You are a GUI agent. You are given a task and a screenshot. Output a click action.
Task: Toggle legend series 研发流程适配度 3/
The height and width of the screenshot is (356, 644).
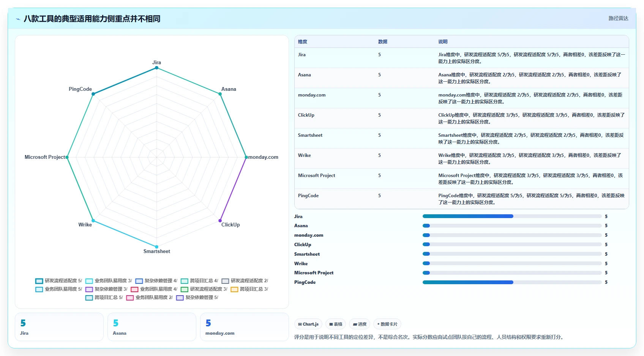coord(204,289)
